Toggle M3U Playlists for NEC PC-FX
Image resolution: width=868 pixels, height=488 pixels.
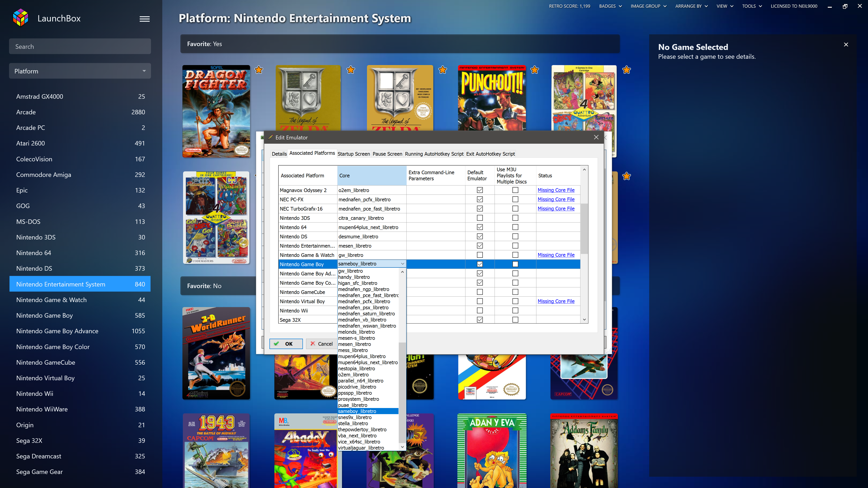coord(515,199)
